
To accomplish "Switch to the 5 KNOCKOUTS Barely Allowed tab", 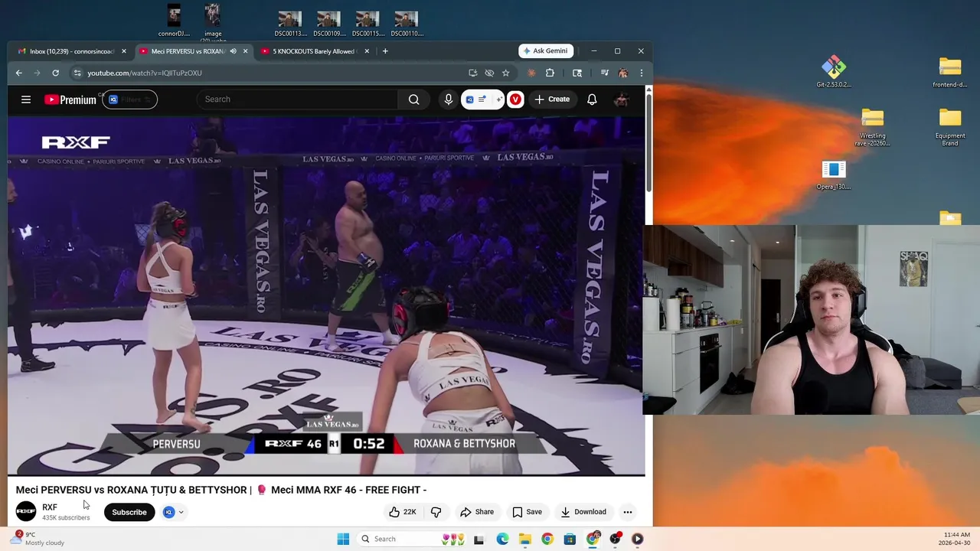I will [314, 51].
